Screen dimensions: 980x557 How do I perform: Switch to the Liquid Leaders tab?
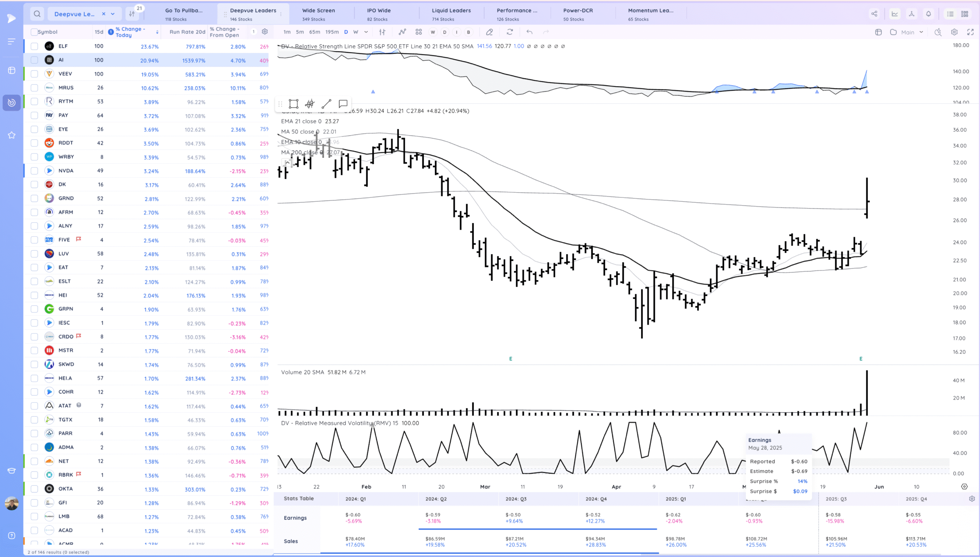tap(451, 14)
